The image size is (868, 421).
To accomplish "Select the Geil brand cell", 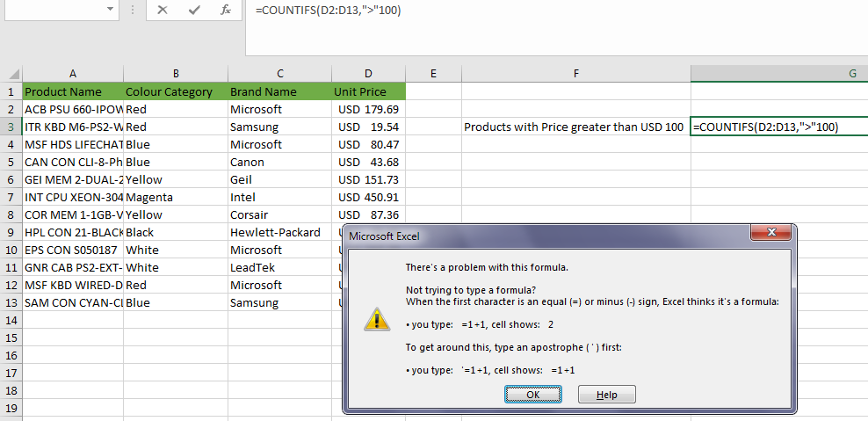I will tap(280, 179).
